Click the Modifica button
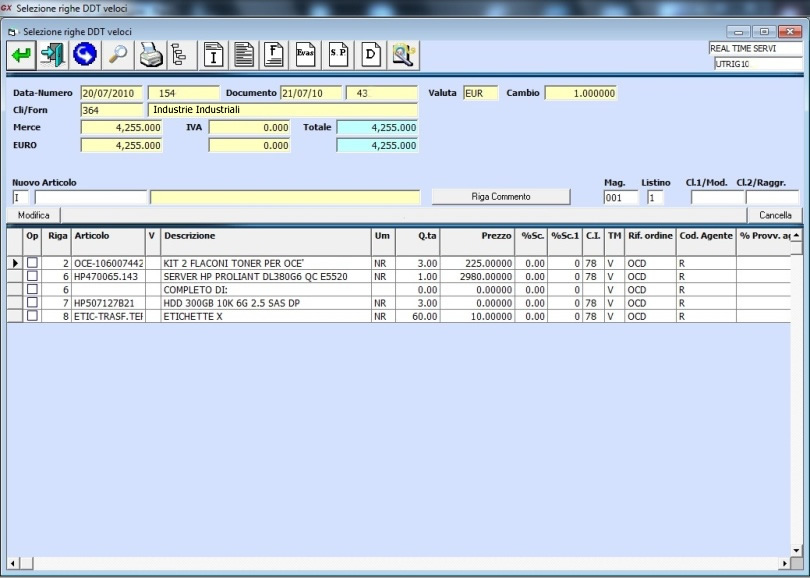The image size is (810, 578). (34, 215)
